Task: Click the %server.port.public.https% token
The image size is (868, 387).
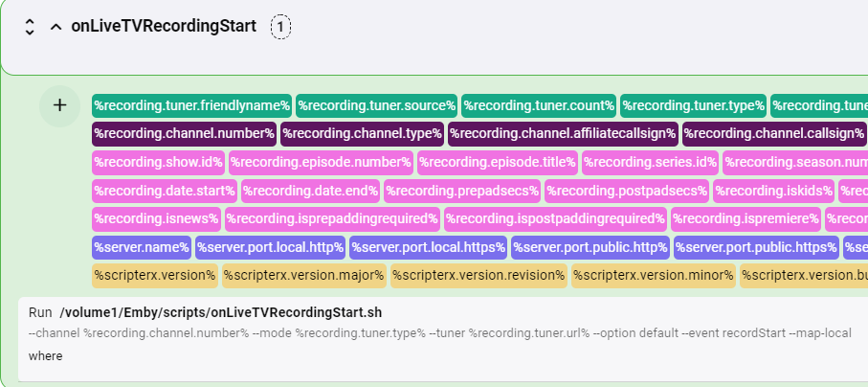Action: point(756,247)
